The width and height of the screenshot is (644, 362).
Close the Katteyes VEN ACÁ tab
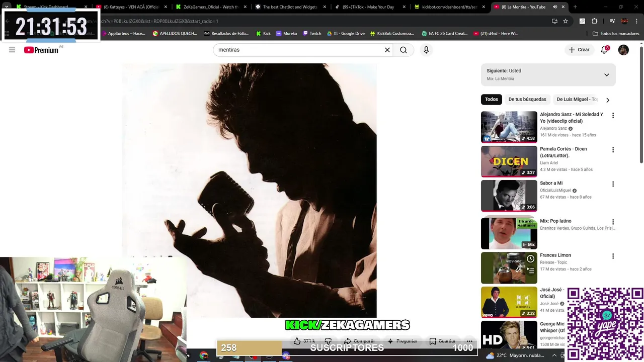(x=165, y=7)
